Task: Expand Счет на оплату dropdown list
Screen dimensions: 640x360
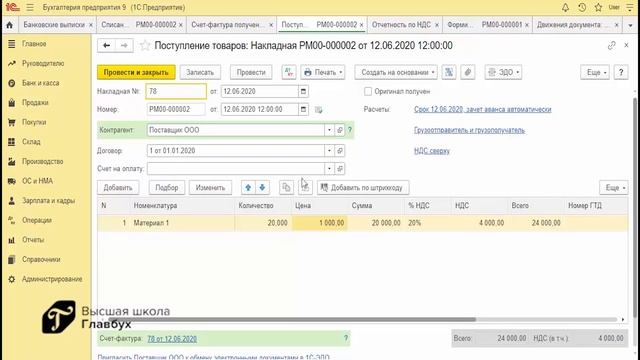Action: click(x=329, y=169)
